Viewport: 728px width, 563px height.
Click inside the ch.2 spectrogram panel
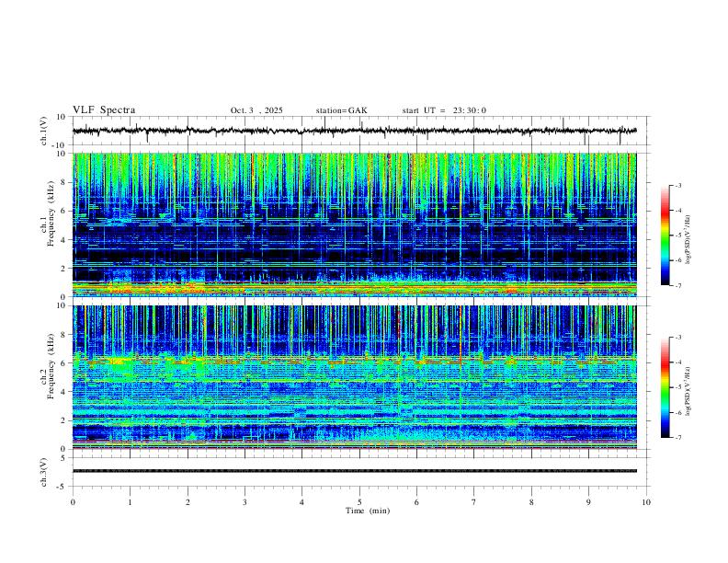point(354,377)
